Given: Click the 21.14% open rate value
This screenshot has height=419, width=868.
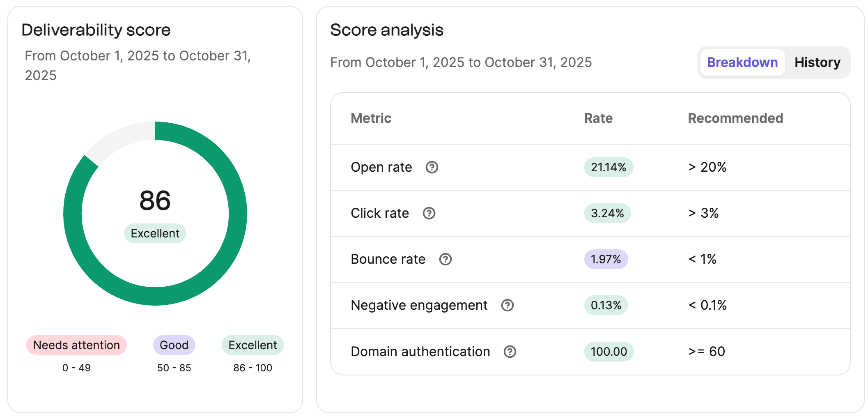Looking at the screenshot, I should pyautogui.click(x=608, y=167).
